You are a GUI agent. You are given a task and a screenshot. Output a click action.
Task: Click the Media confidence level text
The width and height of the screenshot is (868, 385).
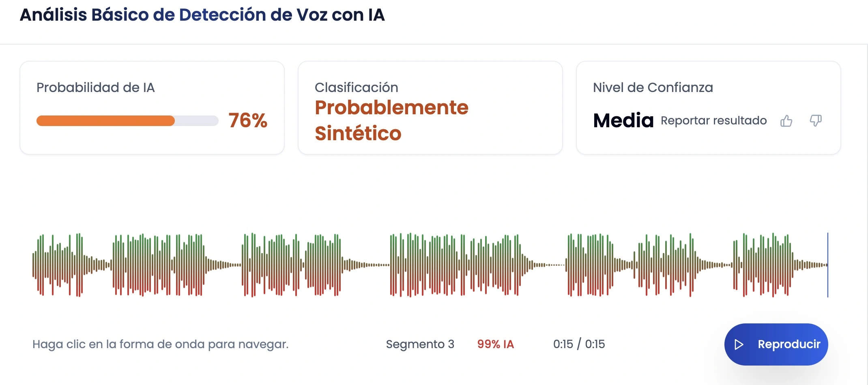click(x=623, y=120)
